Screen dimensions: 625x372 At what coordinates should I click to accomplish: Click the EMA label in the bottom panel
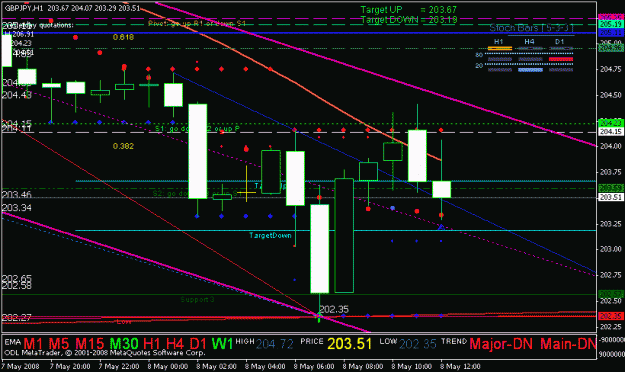pos(12,342)
